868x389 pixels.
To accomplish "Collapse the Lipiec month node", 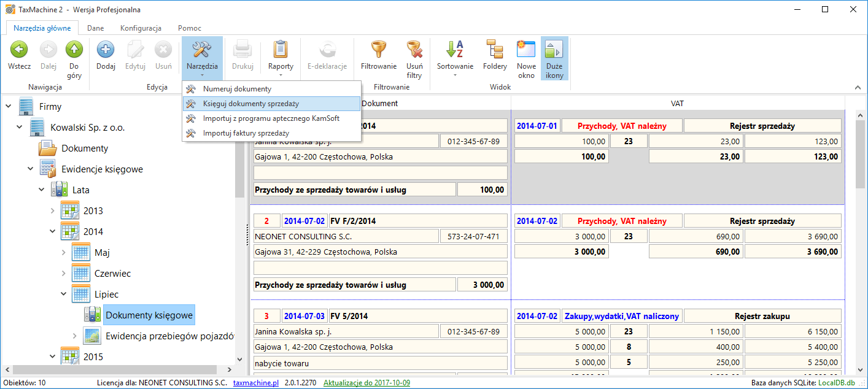I will (64, 295).
